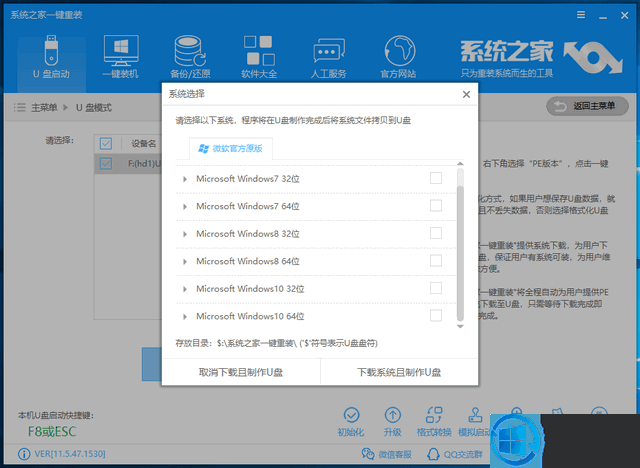Visit the 官方网站 official website icon

(398, 57)
